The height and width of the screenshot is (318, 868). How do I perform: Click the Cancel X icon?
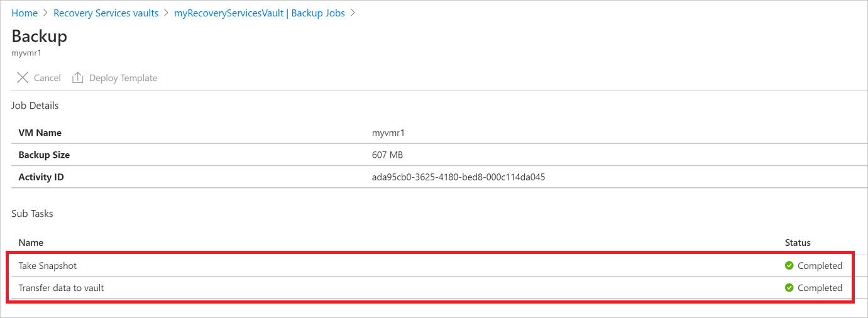tap(23, 78)
